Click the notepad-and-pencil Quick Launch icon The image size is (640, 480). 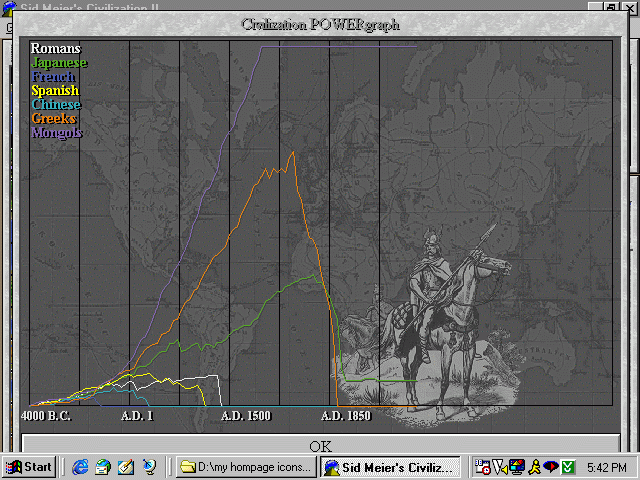coord(126,467)
